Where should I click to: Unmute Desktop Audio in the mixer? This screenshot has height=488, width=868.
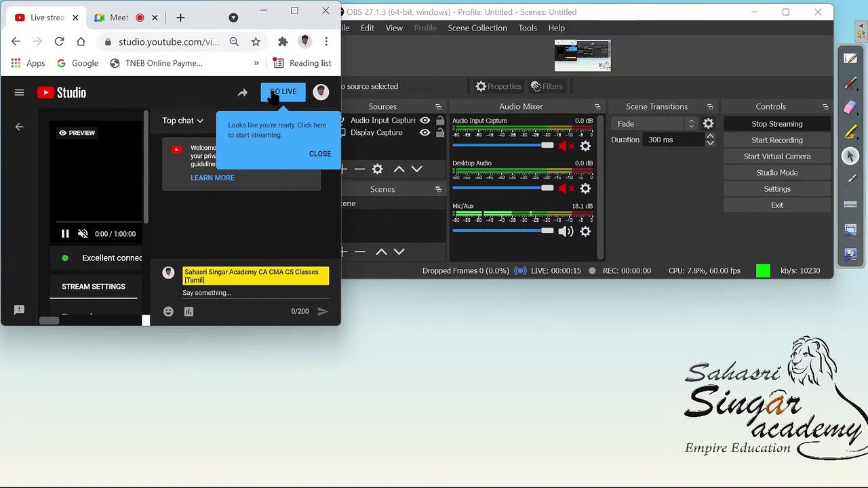[566, 188]
